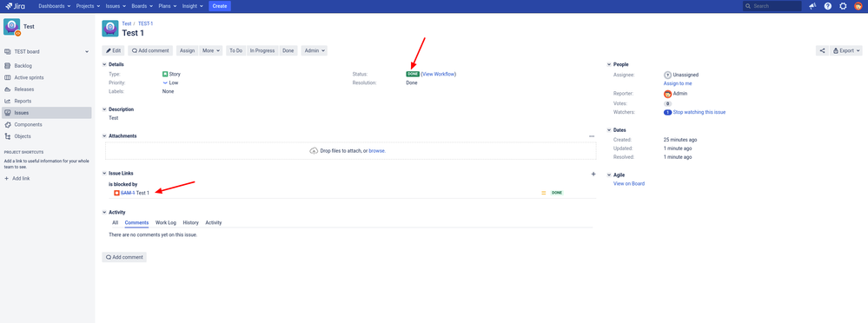This screenshot has width=868, height=323.
Task: Click the plus icon to add issue link
Action: (593, 174)
